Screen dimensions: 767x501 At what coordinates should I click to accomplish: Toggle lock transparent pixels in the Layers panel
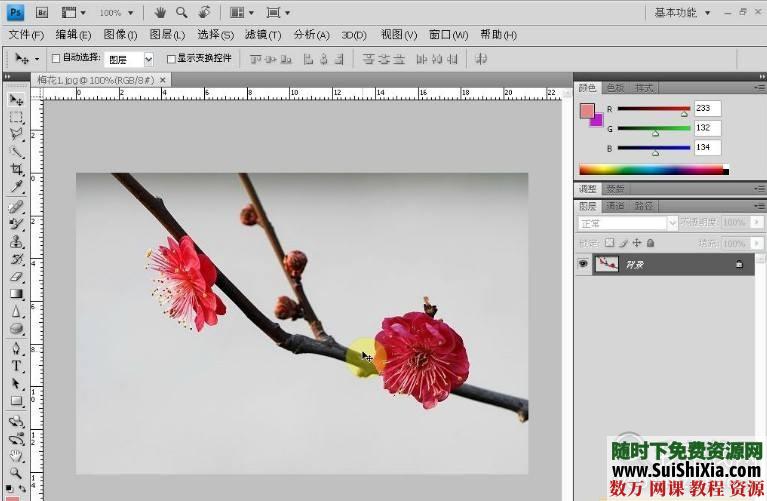(609, 243)
